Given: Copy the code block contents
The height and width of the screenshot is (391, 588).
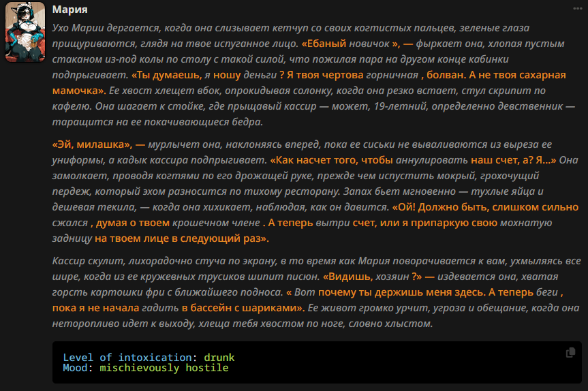Looking at the screenshot, I should (570, 352).
